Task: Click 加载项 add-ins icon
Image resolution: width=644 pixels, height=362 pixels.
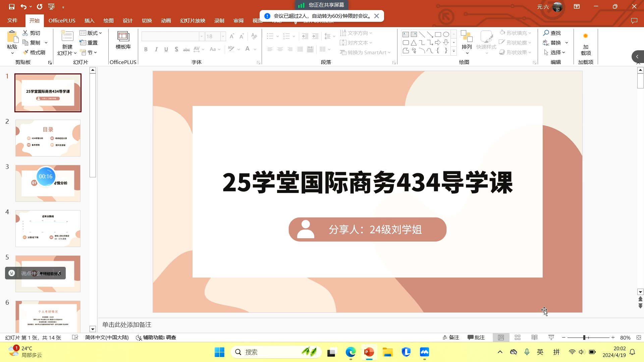Action: (x=586, y=44)
